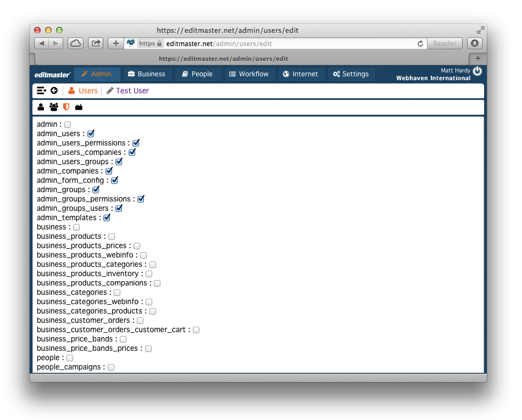This screenshot has width=522, height=420.
Task: Uncheck the admin_users_permissions checkbox
Action: pos(136,143)
